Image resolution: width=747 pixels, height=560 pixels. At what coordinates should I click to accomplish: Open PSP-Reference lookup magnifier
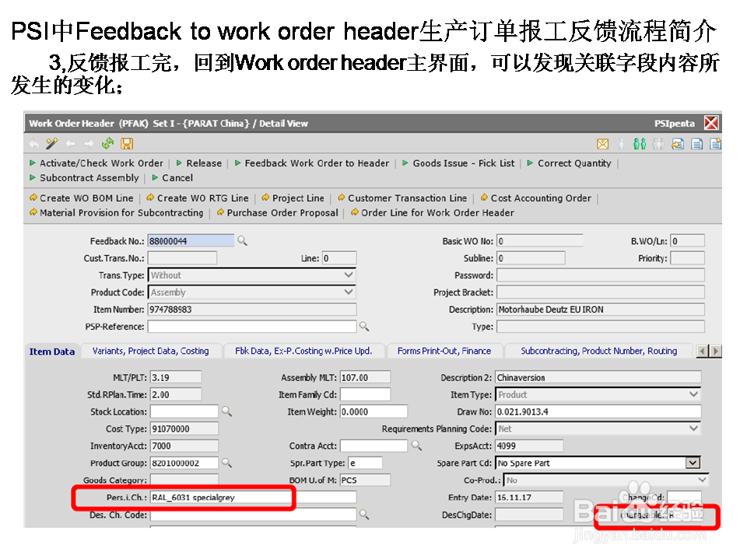364,327
